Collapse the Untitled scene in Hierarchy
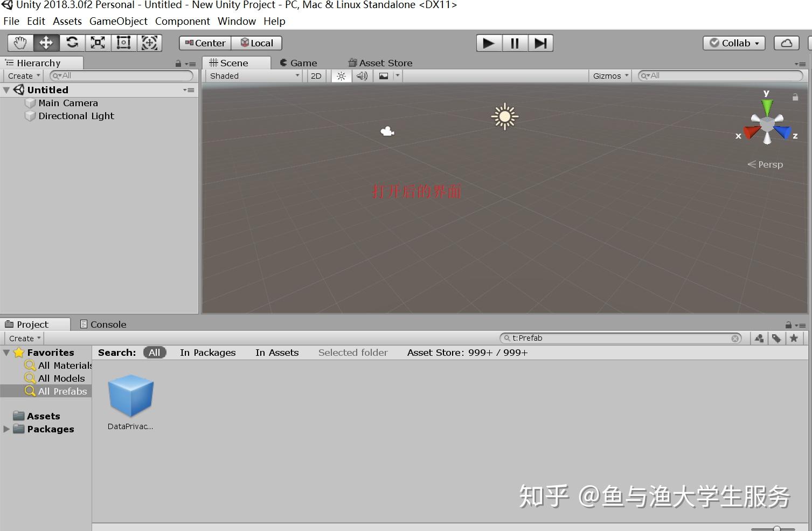 coord(6,89)
